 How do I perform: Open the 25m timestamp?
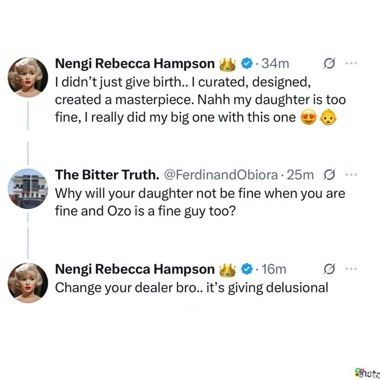[300, 175]
